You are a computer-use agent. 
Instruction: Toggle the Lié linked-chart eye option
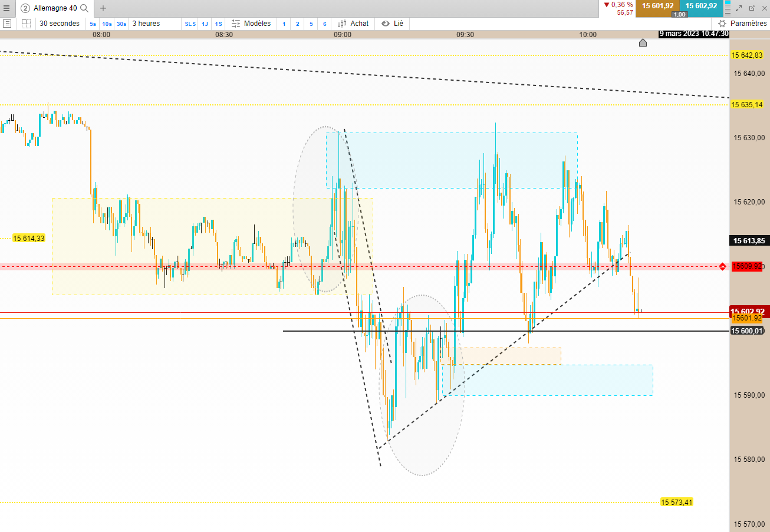coord(392,24)
